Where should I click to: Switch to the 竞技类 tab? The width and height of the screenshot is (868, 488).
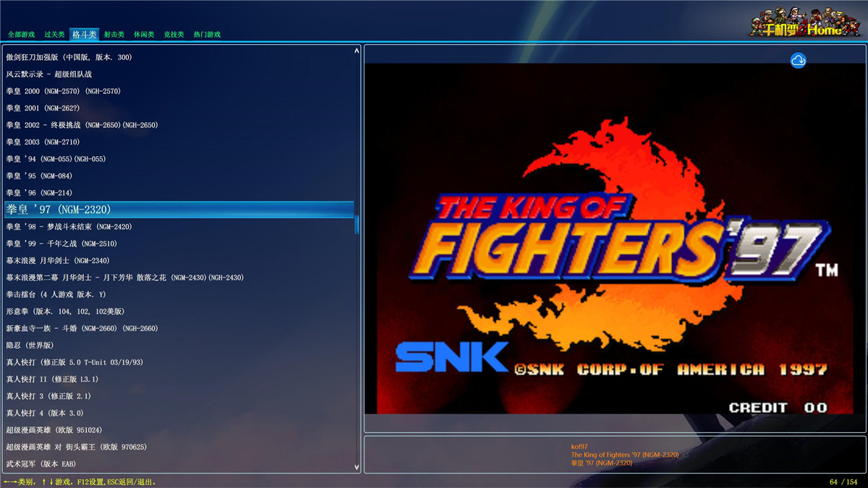pyautogui.click(x=174, y=35)
